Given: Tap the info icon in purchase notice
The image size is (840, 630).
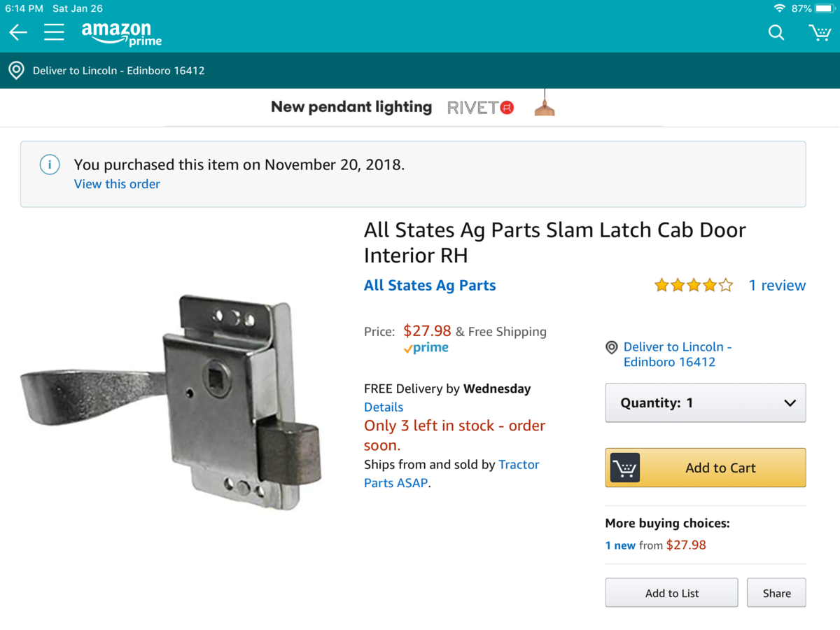Looking at the screenshot, I should coord(49,165).
